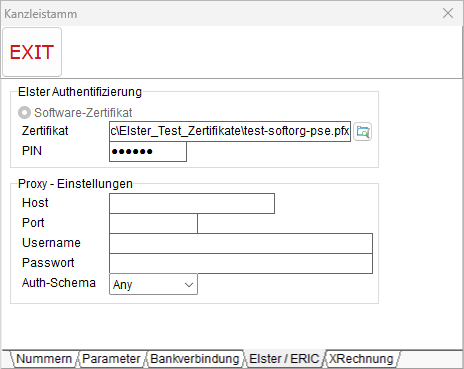Image resolution: width=464 pixels, height=369 pixels.
Task: Click the proxy Username field
Action: (241, 243)
